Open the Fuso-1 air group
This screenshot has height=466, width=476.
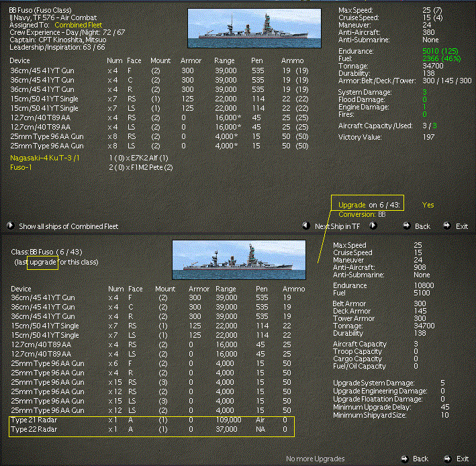coord(21,167)
